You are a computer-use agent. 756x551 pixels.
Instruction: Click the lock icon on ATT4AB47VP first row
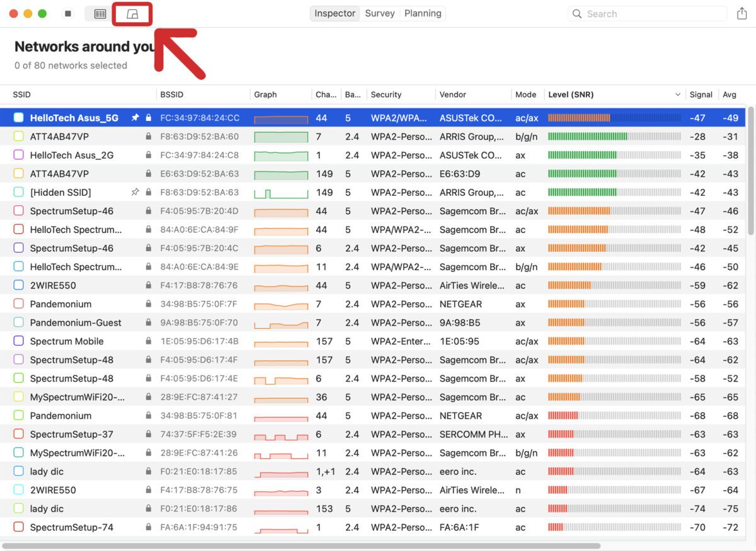click(x=149, y=137)
